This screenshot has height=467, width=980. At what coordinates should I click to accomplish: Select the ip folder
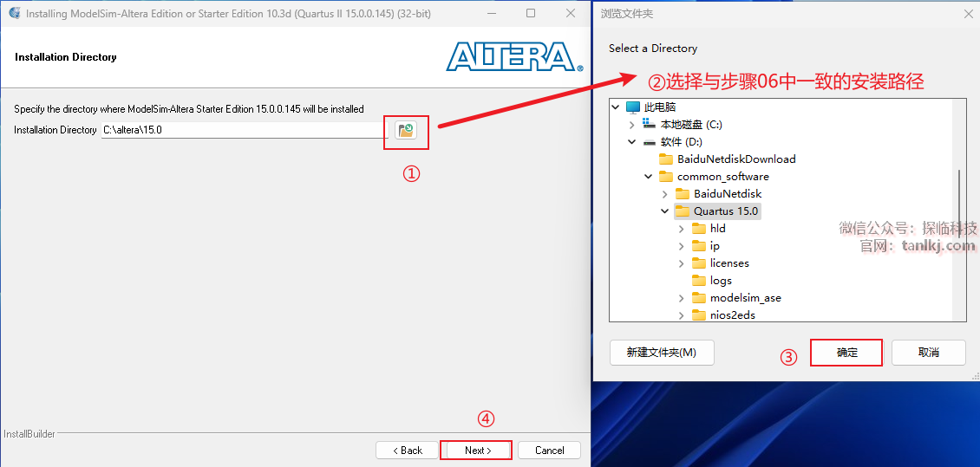(x=715, y=246)
